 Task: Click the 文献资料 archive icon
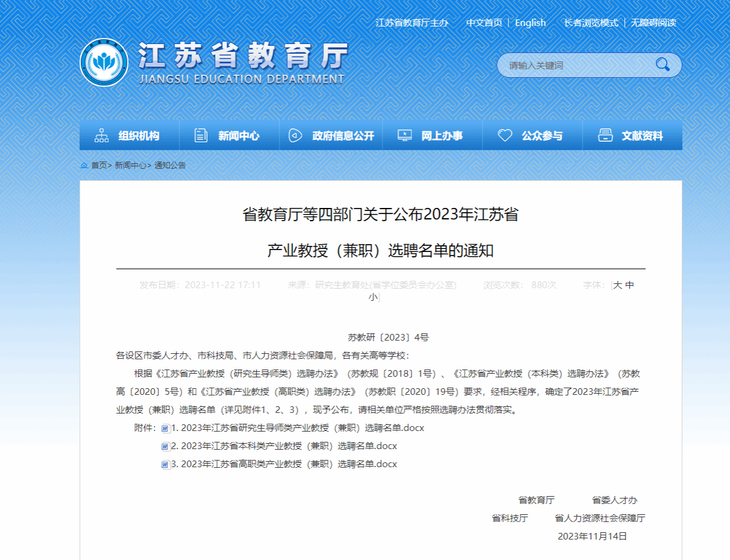coord(605,136)
